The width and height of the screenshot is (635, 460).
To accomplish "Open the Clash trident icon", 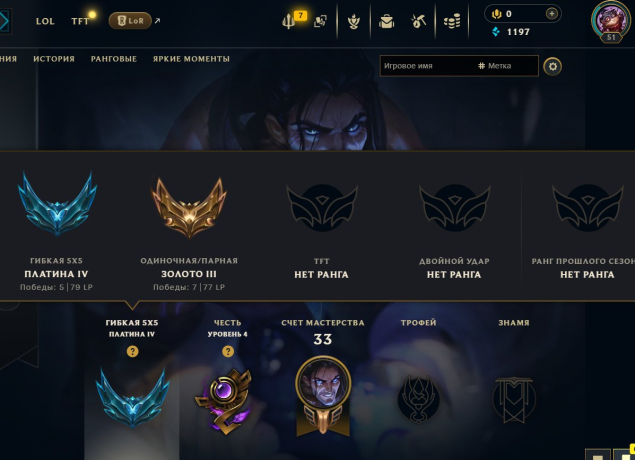I will pos(288,21).
